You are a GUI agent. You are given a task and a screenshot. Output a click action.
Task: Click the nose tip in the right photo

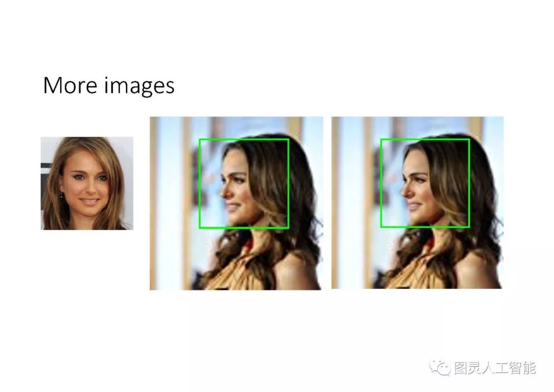click(x=404, y=193)
